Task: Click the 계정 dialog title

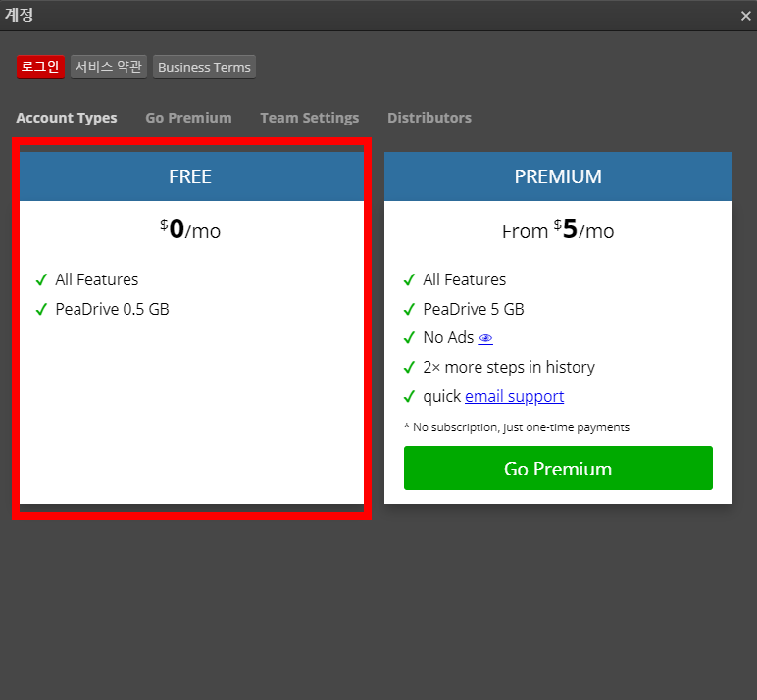Action: (x=20, y=15)
